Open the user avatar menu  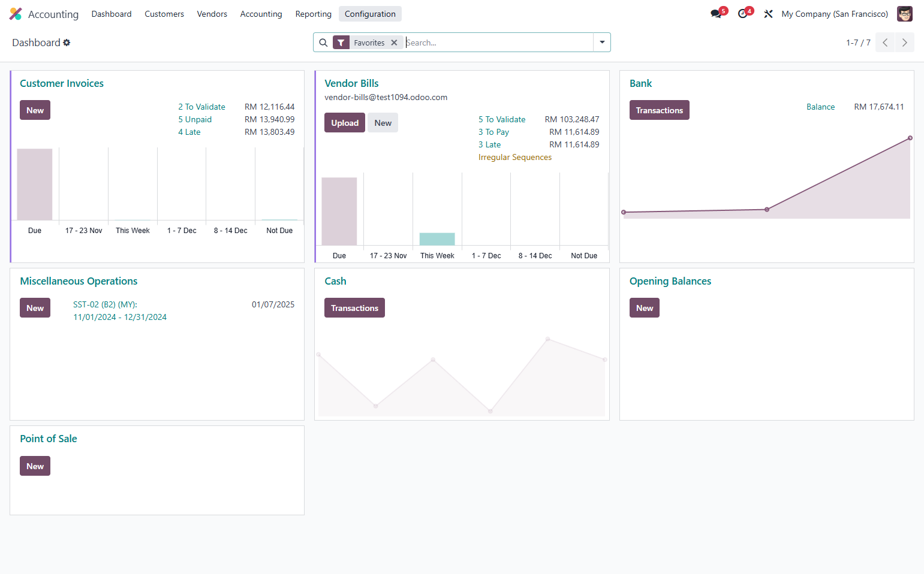[905, 14]
